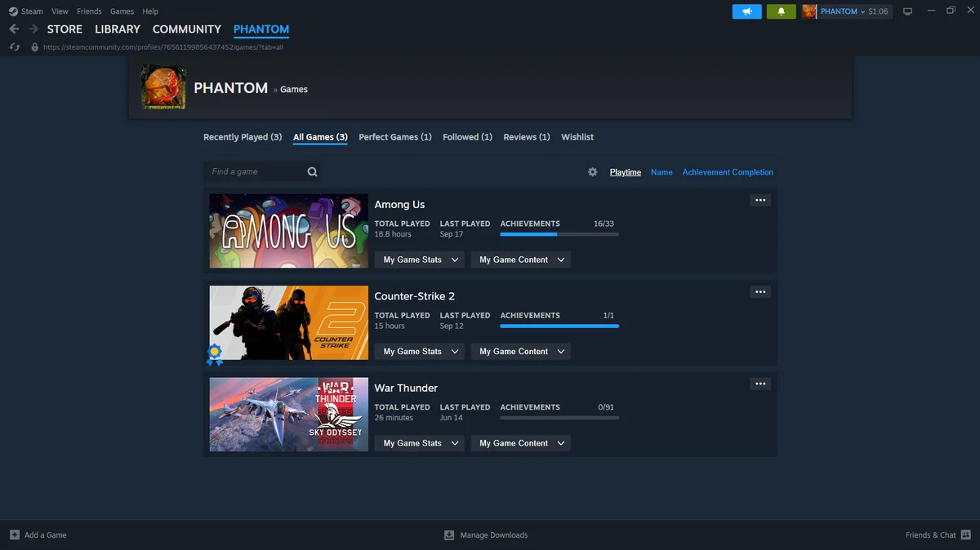Viewport: 980px width, 550px height.
Task: Open War Thunder game banner
Action: (289, 415)
